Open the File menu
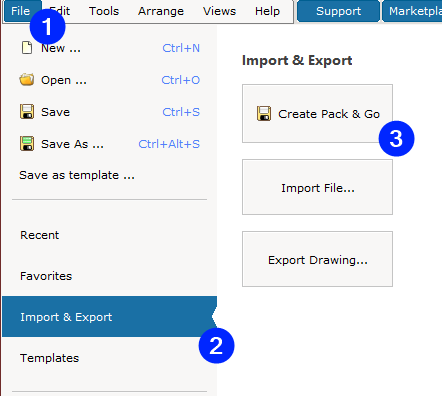 [21, 11]
